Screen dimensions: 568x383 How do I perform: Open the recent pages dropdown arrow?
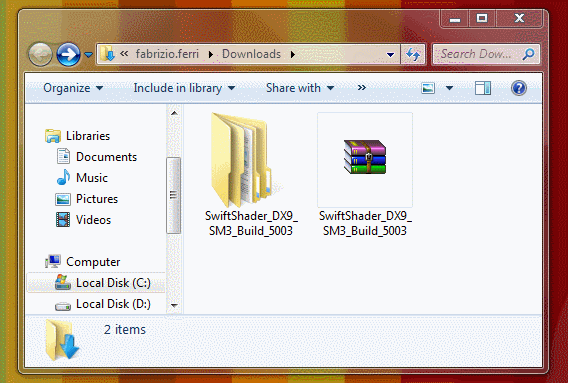[x=88, y=55]
